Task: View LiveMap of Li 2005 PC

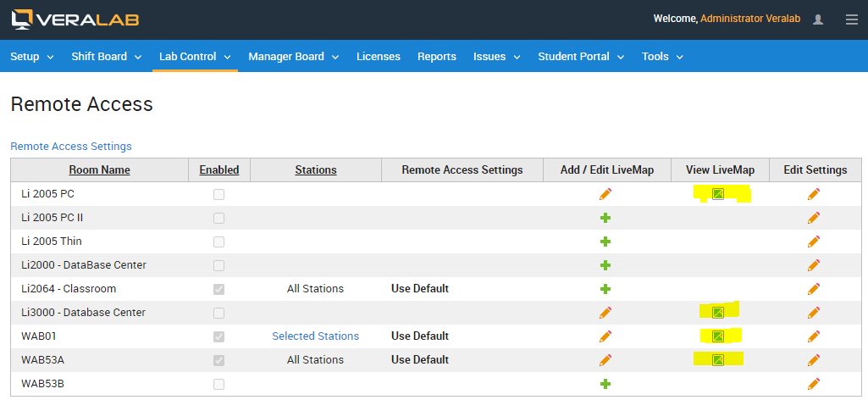Action: tap(718, 194)
